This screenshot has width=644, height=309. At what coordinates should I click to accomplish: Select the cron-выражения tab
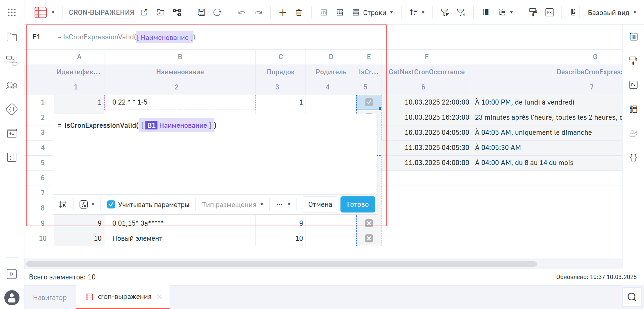click(x=124, y=297)
